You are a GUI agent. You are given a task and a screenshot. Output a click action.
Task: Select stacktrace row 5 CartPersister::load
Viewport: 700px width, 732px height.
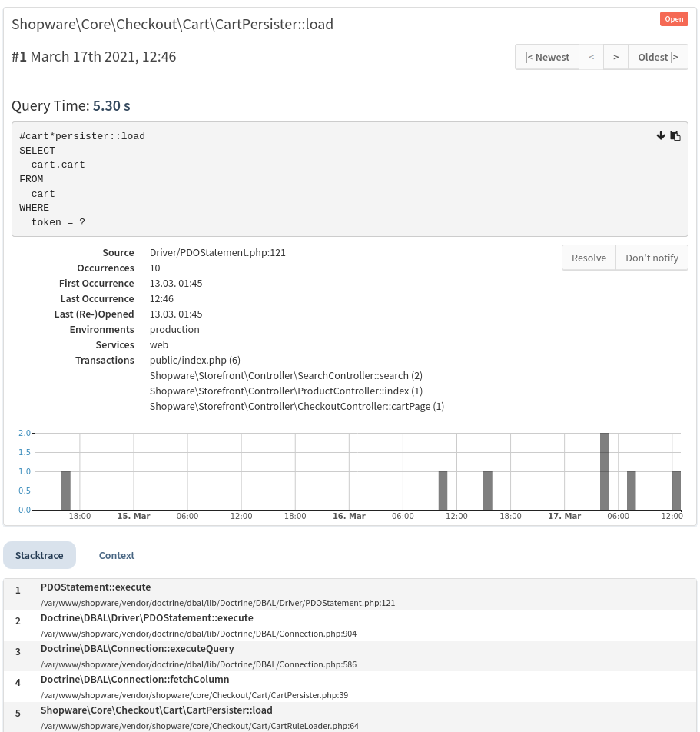click(350, 717)
